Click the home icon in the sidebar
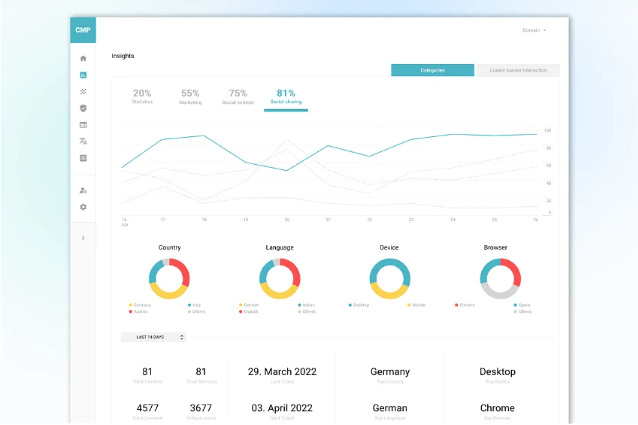Screen dimensions: 638x425 [x=83, y=59]
